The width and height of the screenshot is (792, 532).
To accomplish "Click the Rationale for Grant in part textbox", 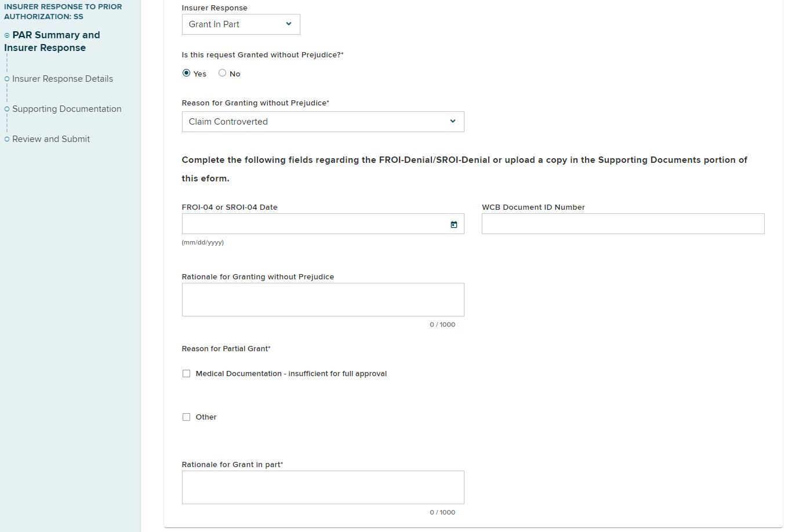I will [x=323, y=487].
